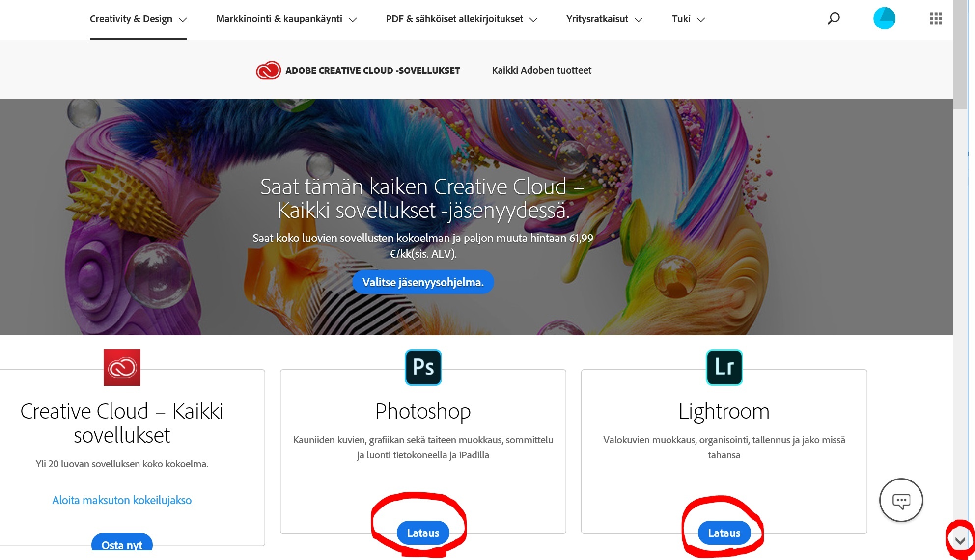Viewport: 975px width, 560px height.
Task: Click the vertical scrollbar thumb
Action: pos(960,54)
